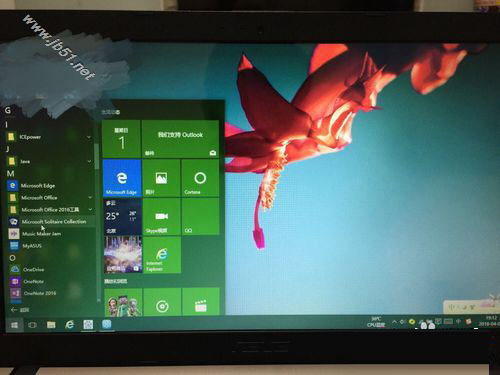Open the Photos tile

[161, 178]
